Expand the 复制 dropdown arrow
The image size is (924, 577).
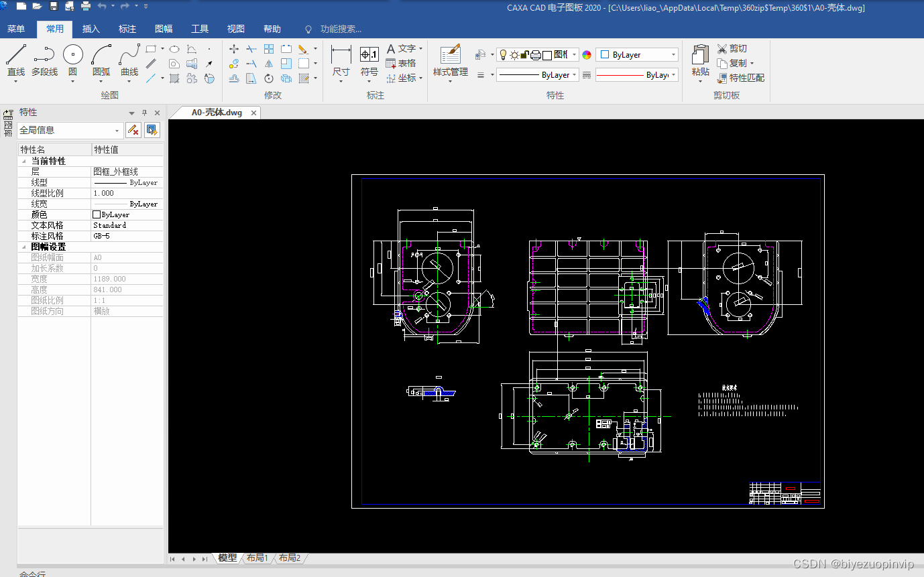click(x=752, y=64)
